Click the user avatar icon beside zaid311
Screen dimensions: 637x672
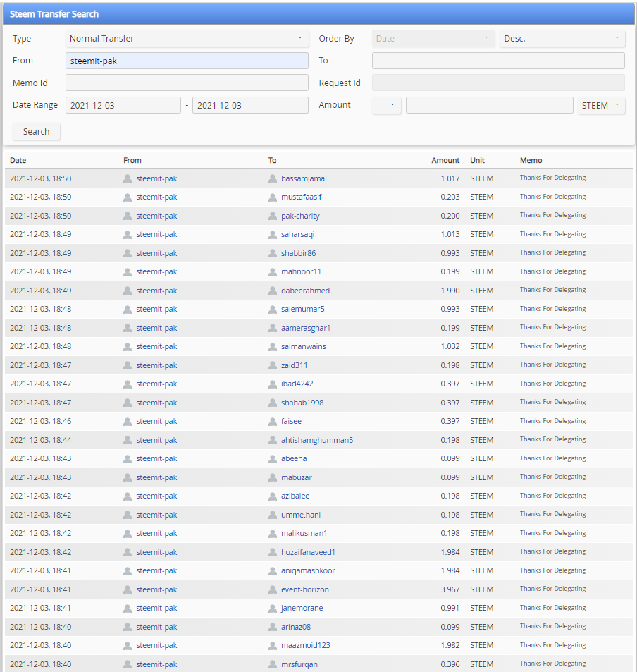pyautogui.click(x=273, y=365)
